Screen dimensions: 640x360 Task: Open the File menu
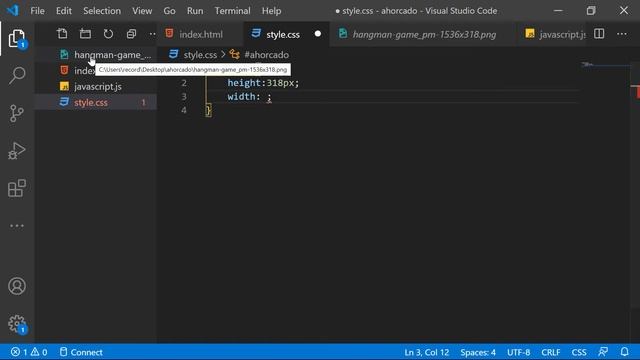pyautogui.click(x=38, y=11)
